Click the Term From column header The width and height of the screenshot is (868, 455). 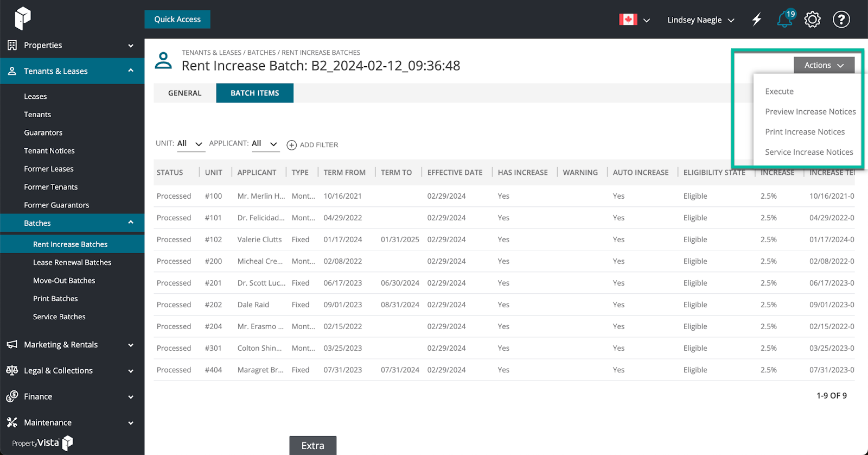click(x=344, y=173)
